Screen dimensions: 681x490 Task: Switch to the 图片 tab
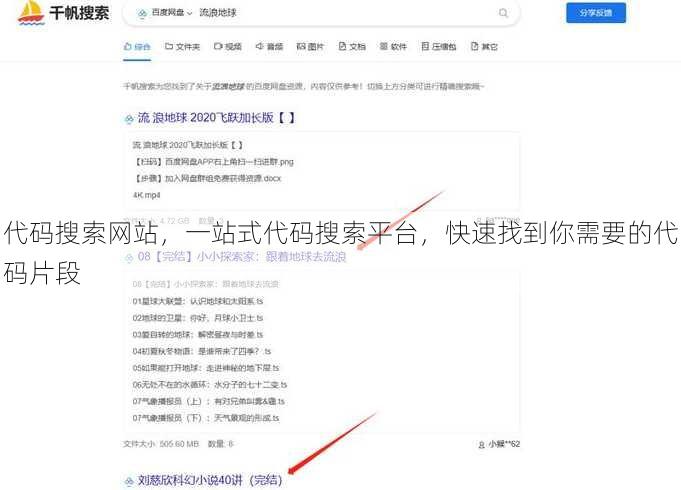pyautogui.click(x=310, y=46)
